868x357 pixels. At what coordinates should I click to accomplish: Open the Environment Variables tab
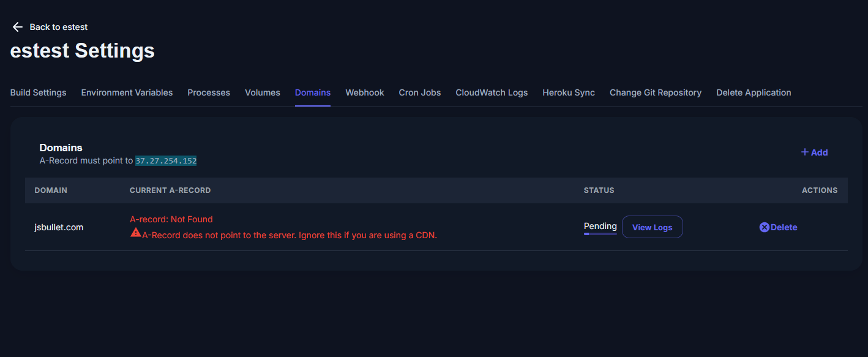127,92
